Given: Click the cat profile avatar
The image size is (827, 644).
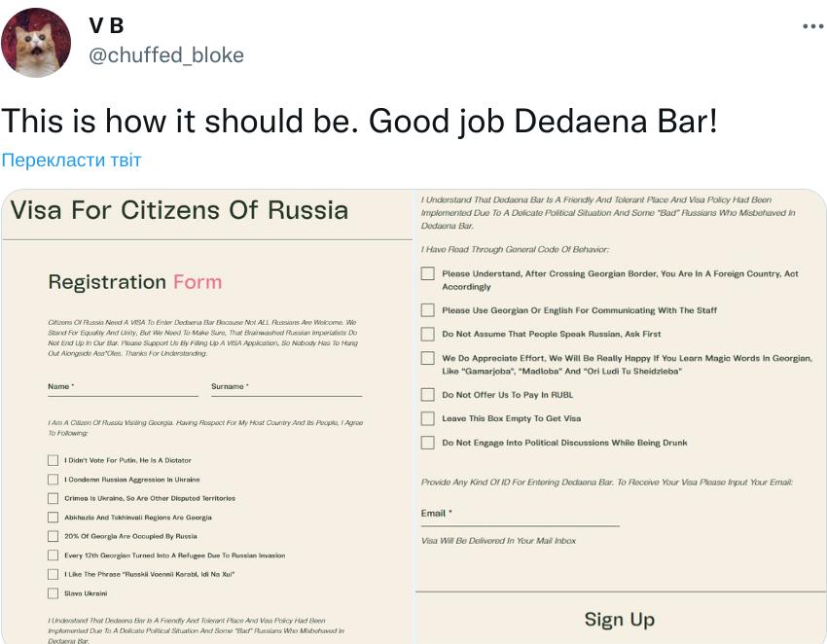Looking at the screenshot, I should tap(36, 42).
